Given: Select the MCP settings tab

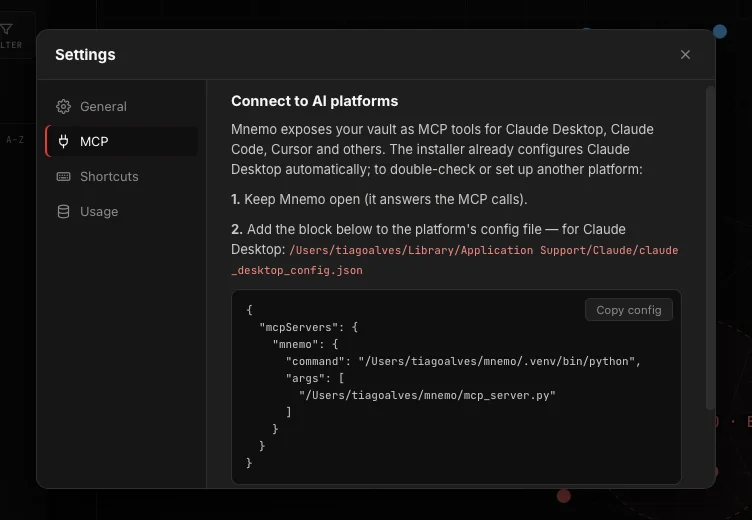Looking at the screenshot, I should coord(121,142).
